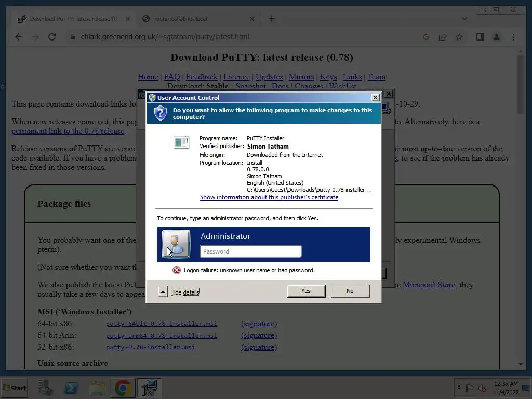Screen dimensions: 532x399
Task: Open the Chrome profile menu
Action: (x=496, y=37)
